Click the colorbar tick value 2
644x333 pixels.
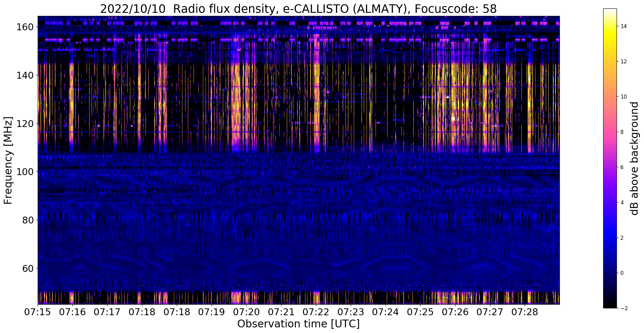point(622,238)
